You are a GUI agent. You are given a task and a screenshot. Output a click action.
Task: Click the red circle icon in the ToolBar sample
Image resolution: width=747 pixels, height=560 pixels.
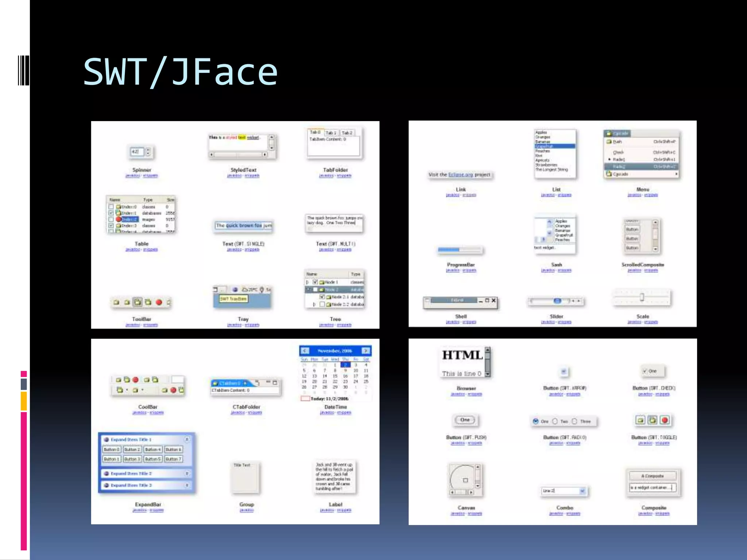click(159, 302)
